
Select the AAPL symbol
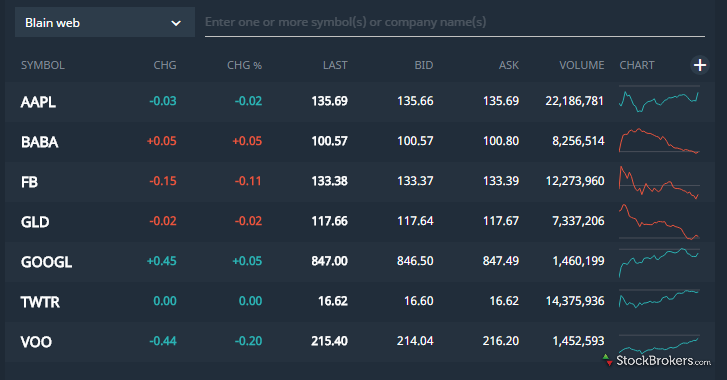point(38,102)
